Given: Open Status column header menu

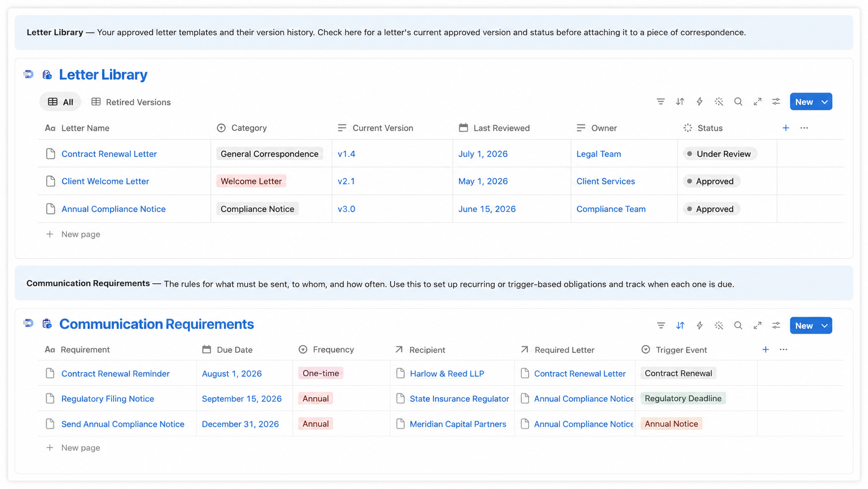Looking at the screenshot, I should 703,128.
